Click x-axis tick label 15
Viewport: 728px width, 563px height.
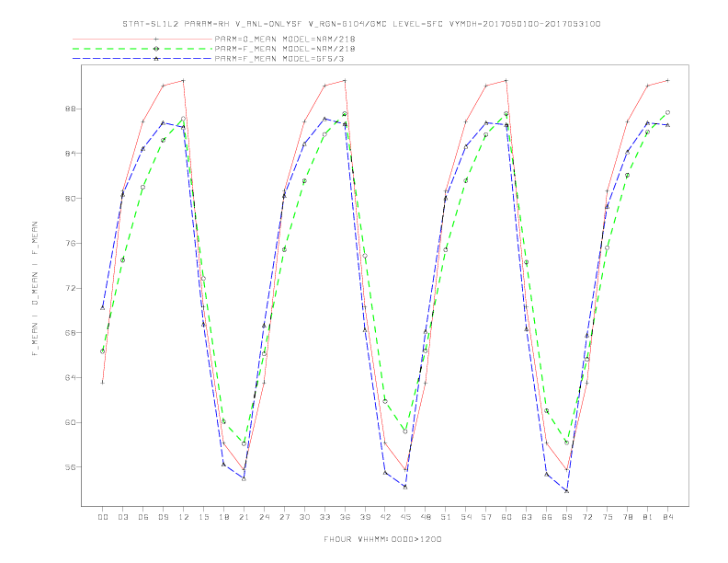click(x=203, y=517)
